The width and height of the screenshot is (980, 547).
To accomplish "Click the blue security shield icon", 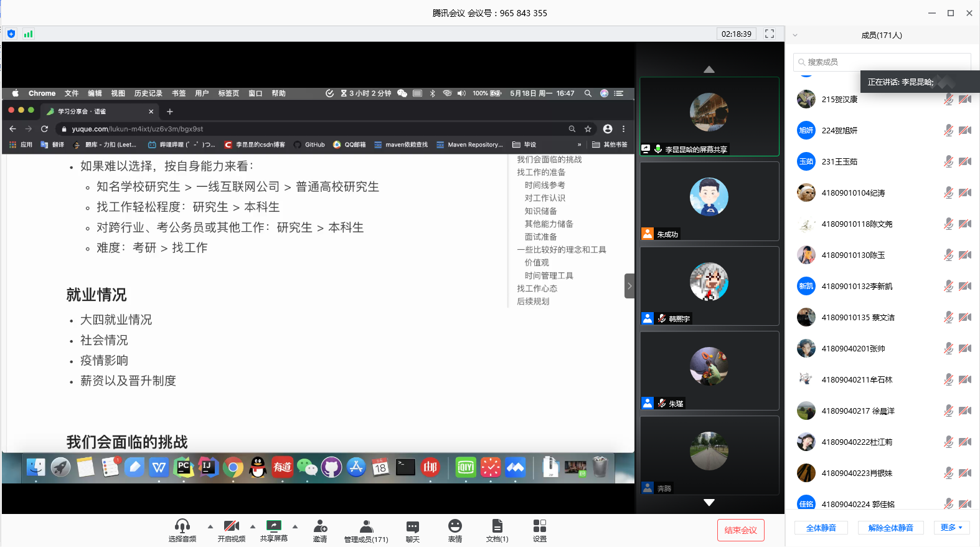I will pos(11,34).
